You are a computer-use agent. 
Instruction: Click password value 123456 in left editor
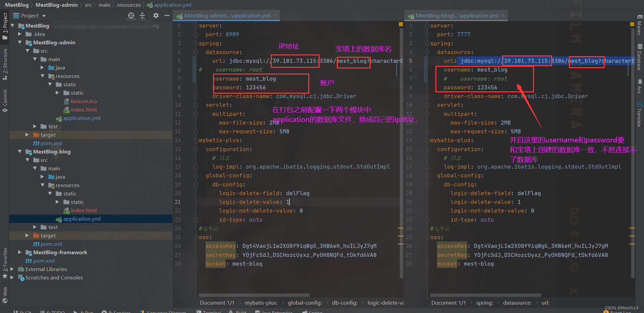[x=256, y=87]
